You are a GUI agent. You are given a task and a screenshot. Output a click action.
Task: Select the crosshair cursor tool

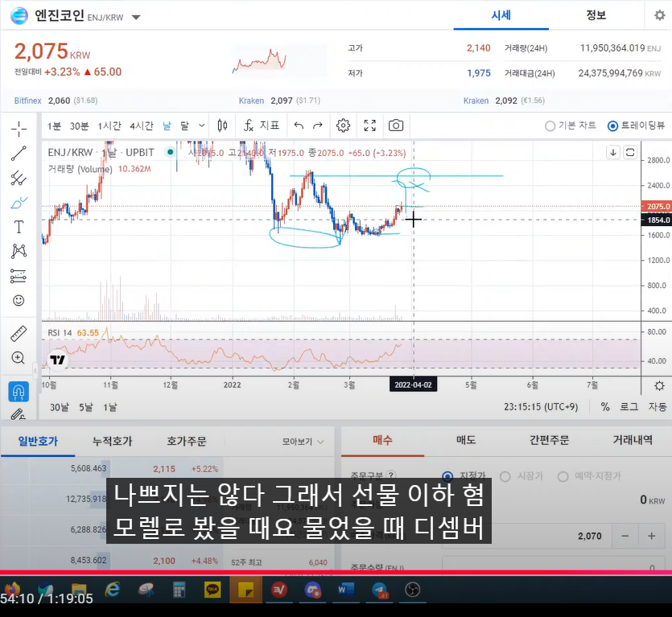pyautogui.click(x=19, y=129)
